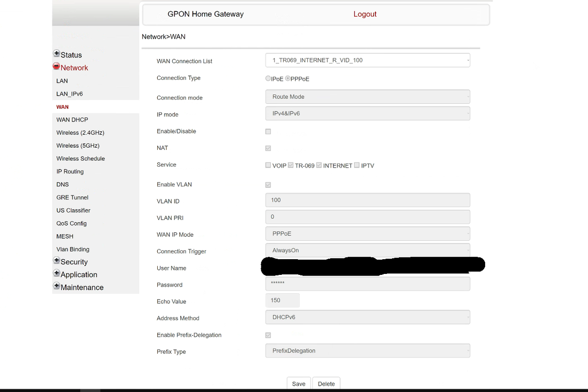
Task: Expand the Maintenance section plus icon
Action: point(56,286)
